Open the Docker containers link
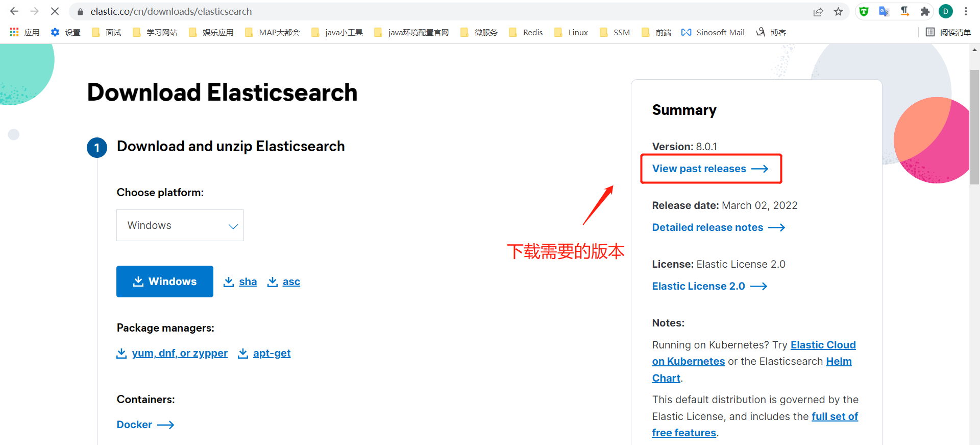Viewport: 980px width, 445px height. point(145,425)
